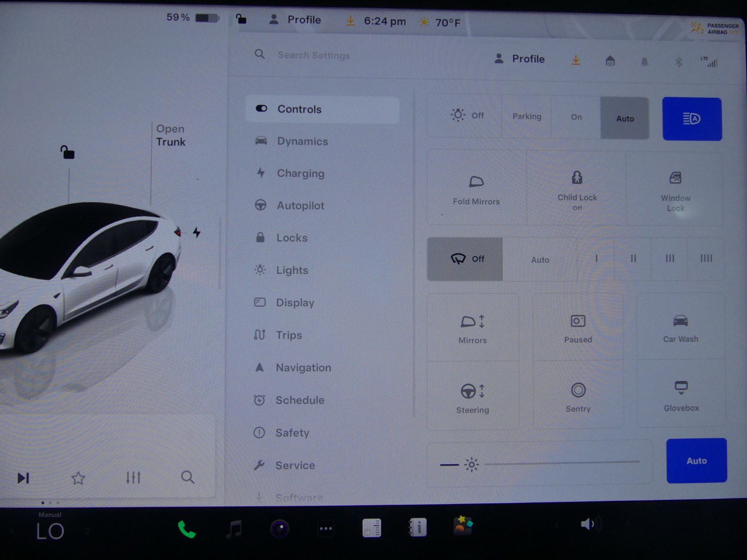Tap the green phone icon in dock

(187, 529)
